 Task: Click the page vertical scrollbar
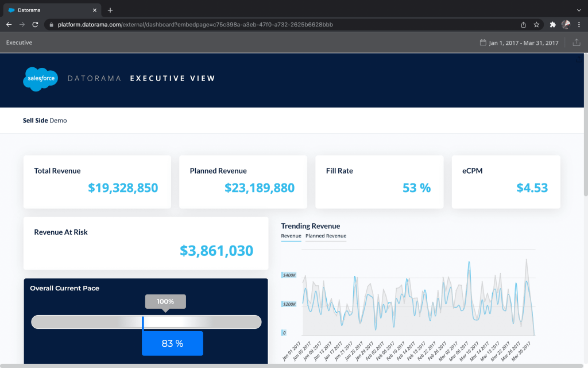point(586,124)
